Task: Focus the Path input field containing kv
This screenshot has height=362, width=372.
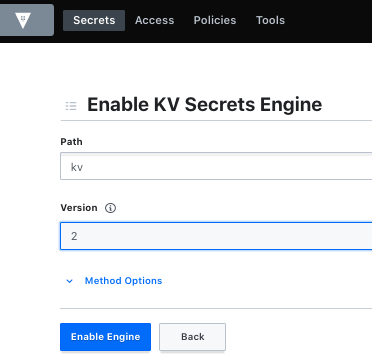Action: [216, 166]
